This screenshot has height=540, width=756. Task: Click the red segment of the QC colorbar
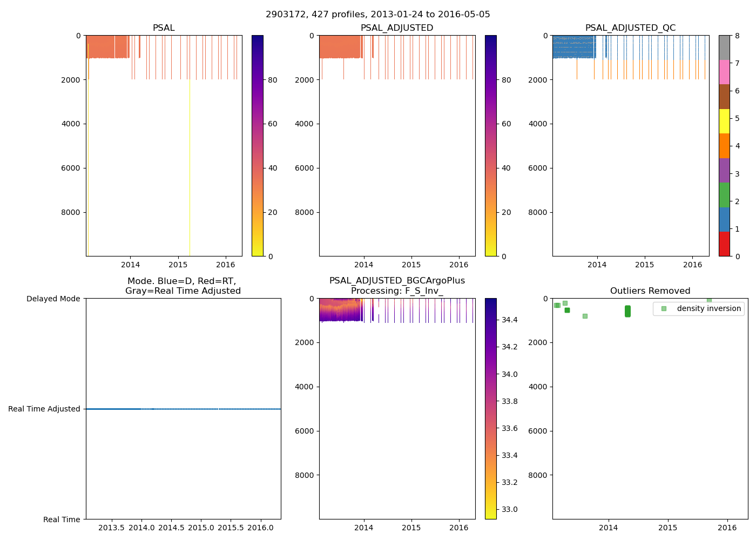pyautogui.click(x=724, y=244)
